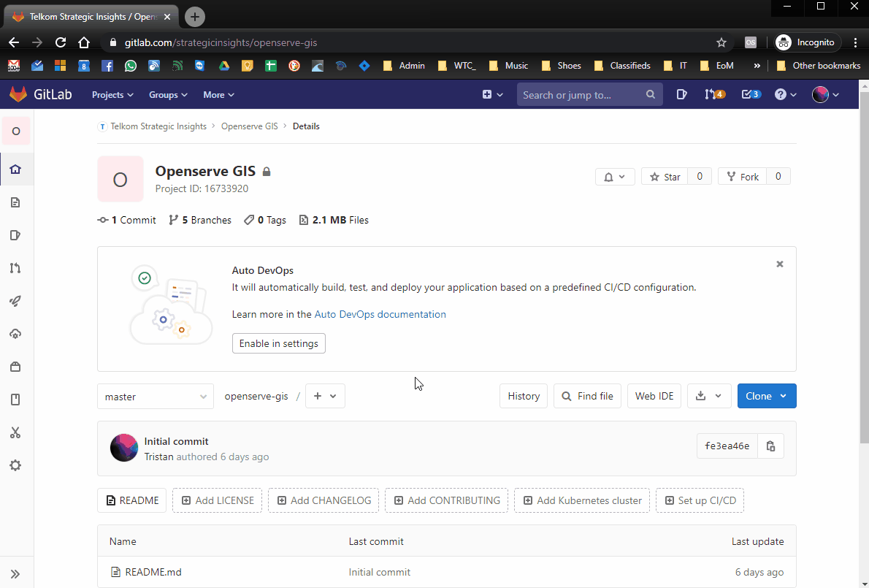
Task: Collapse the left sidebar
Action: [15, 573]
